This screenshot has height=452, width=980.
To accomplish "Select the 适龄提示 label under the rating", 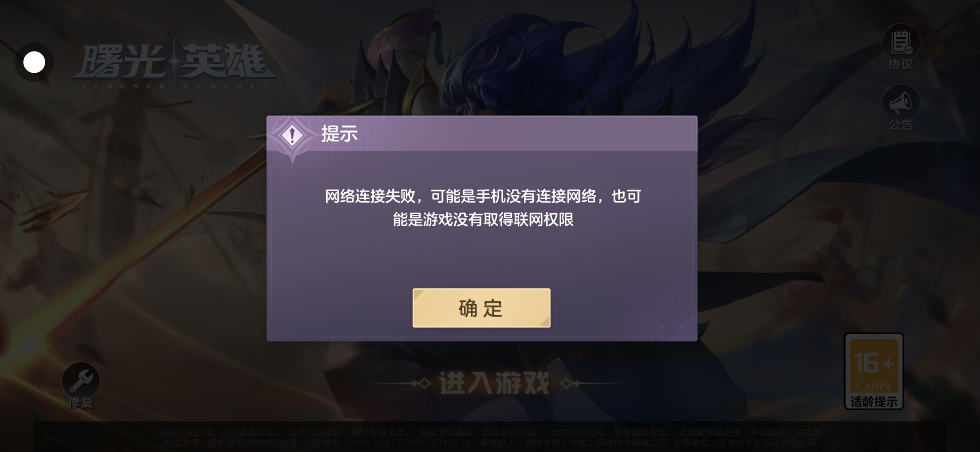I will coord(874,402).
